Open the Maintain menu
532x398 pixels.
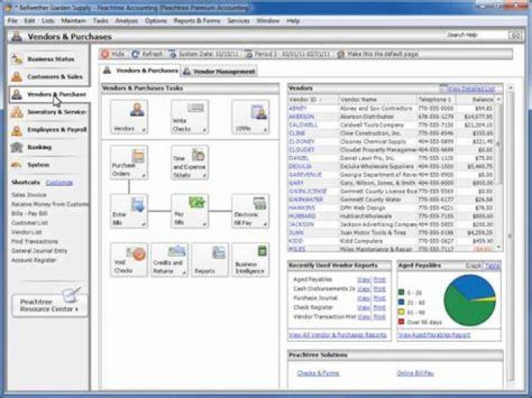tap(73, 21)
